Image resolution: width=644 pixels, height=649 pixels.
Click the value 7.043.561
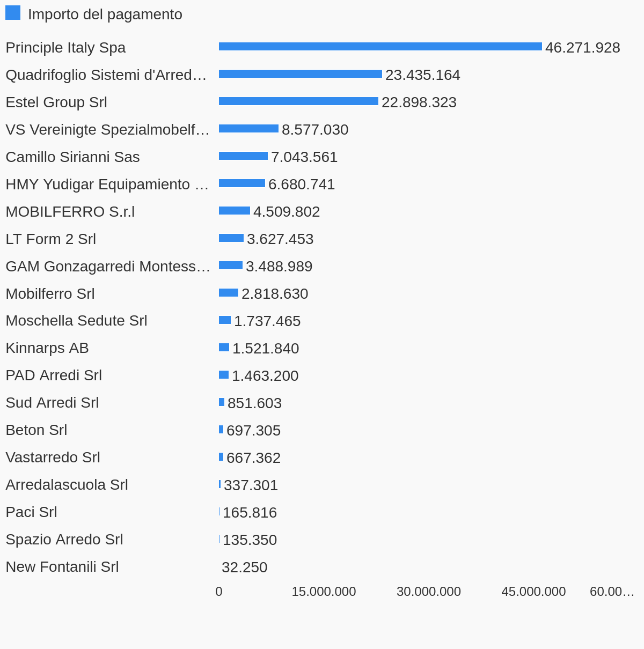tap(304, 157)
